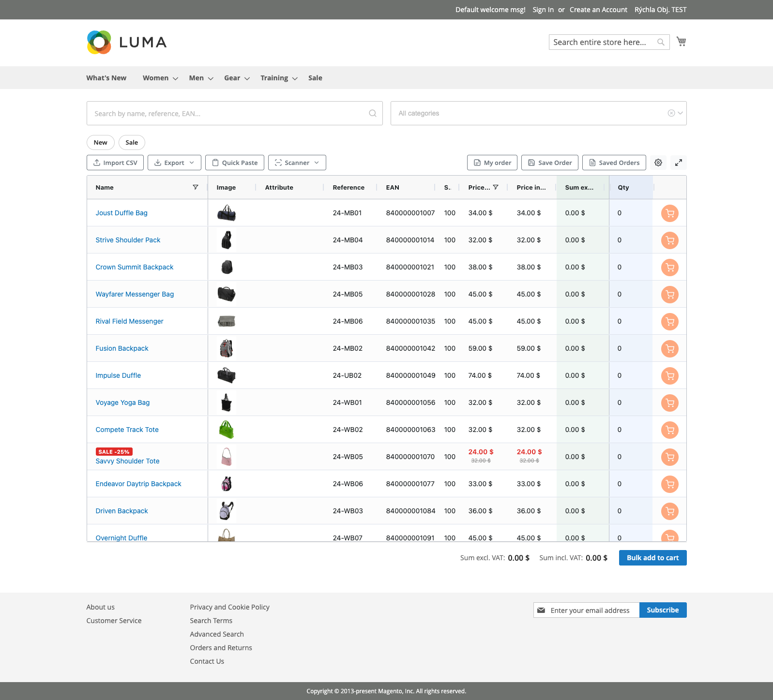This screenshot has width=773, height=700.
Task: Click the Reference column header
Action: 349,187
